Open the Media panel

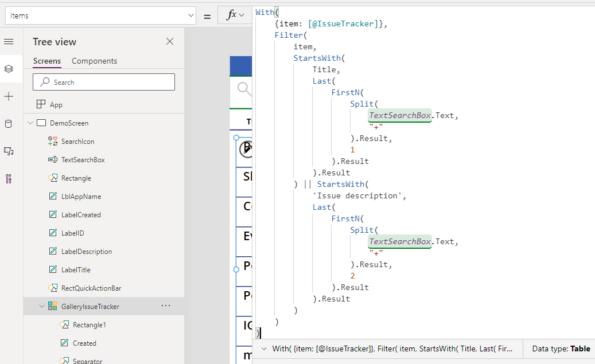(x=9, y=151)
